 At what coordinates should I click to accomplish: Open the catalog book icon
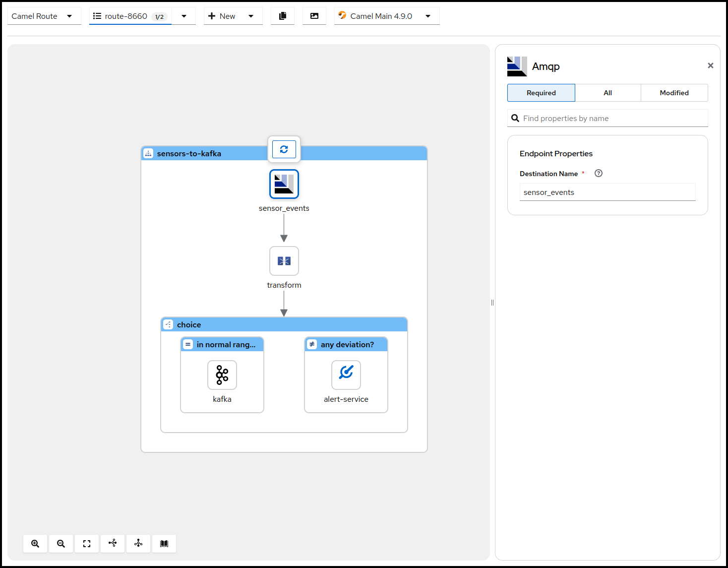point(164,544)
